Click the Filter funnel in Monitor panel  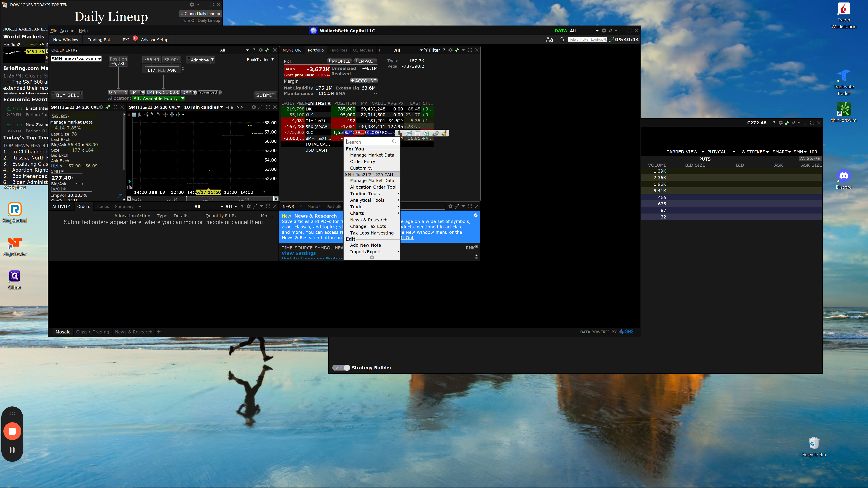[x=432, y=50]
